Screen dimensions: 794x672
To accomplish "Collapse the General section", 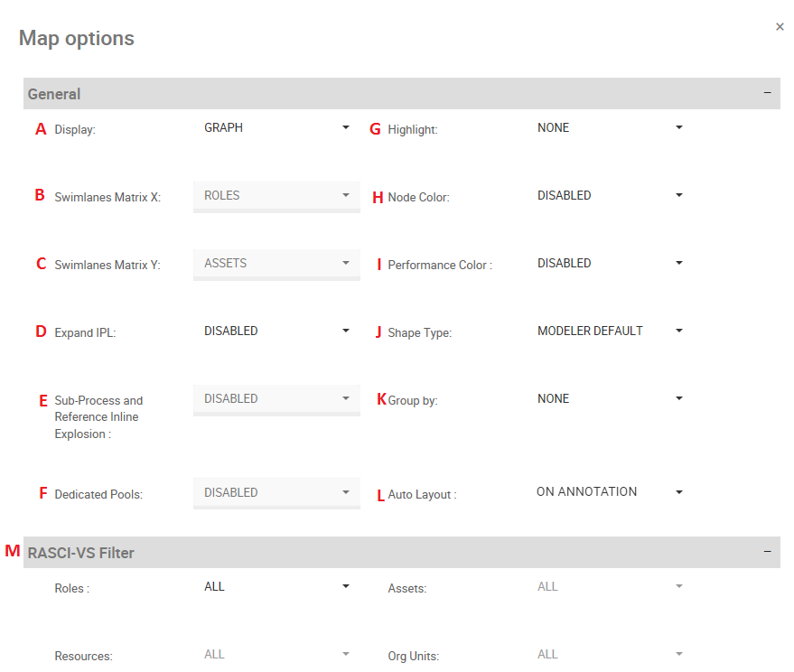I will (x=767, y=93).
